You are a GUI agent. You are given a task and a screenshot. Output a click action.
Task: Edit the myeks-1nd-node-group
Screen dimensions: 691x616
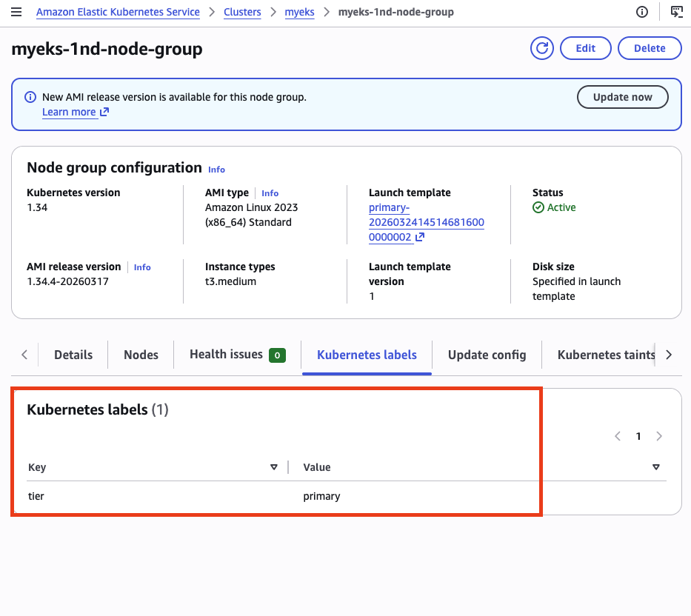point(585,47)
